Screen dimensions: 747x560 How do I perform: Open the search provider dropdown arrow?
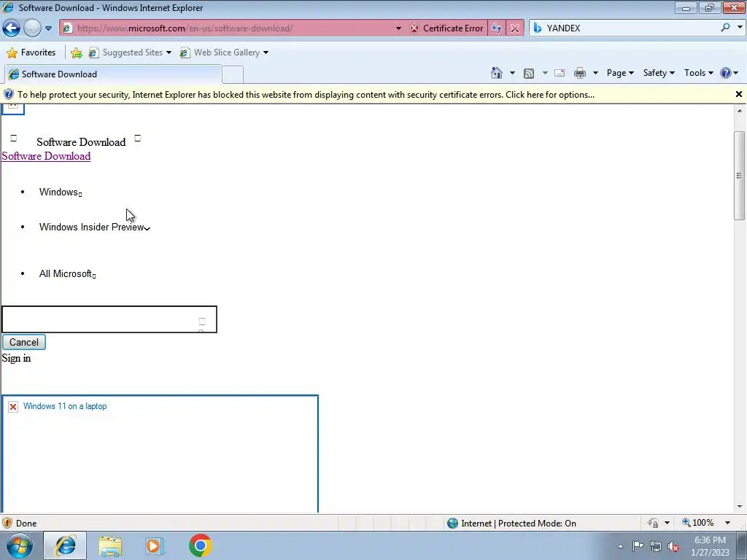[740, 28]
